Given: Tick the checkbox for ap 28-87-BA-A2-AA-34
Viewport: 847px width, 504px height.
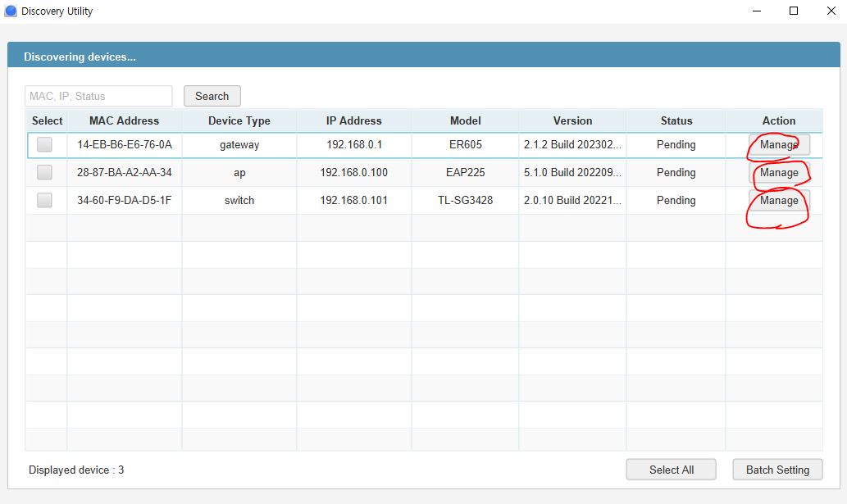Looking at the screenshot, I should [44, 173].
